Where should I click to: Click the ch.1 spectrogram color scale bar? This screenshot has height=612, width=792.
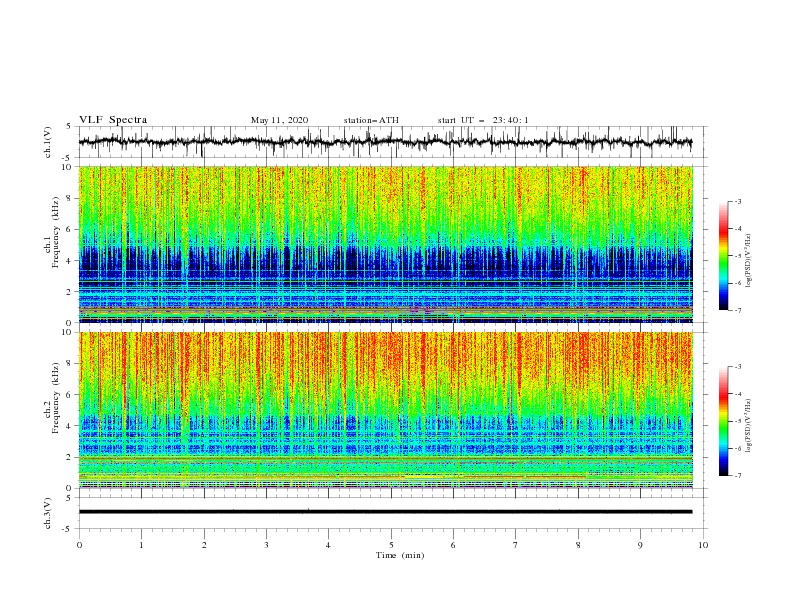pos(723,255)
